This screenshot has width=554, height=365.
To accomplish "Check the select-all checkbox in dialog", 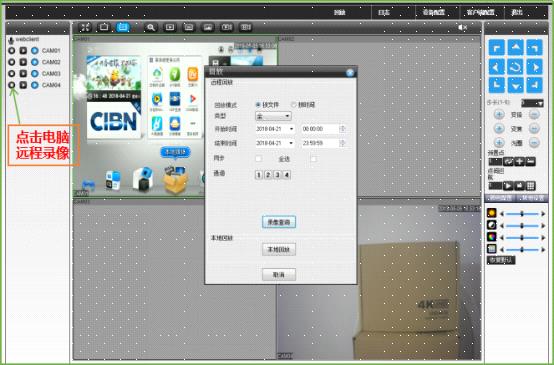I will [x=313, y=159].
